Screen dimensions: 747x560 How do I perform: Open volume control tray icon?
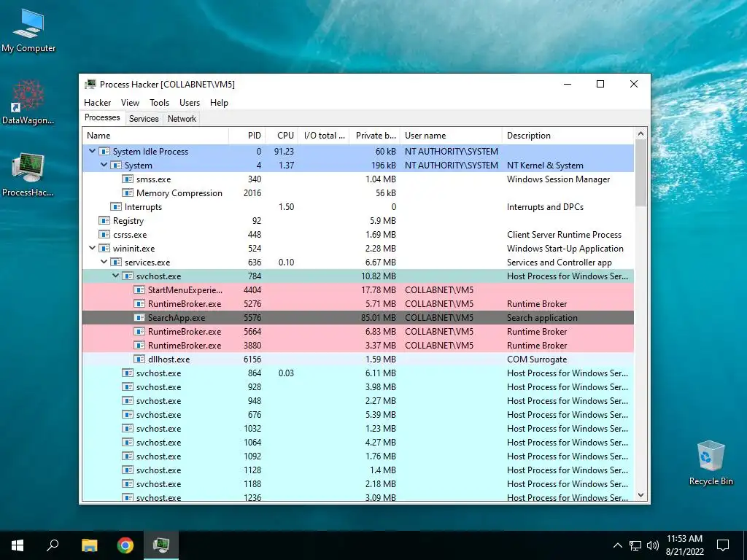pos(653,545)
